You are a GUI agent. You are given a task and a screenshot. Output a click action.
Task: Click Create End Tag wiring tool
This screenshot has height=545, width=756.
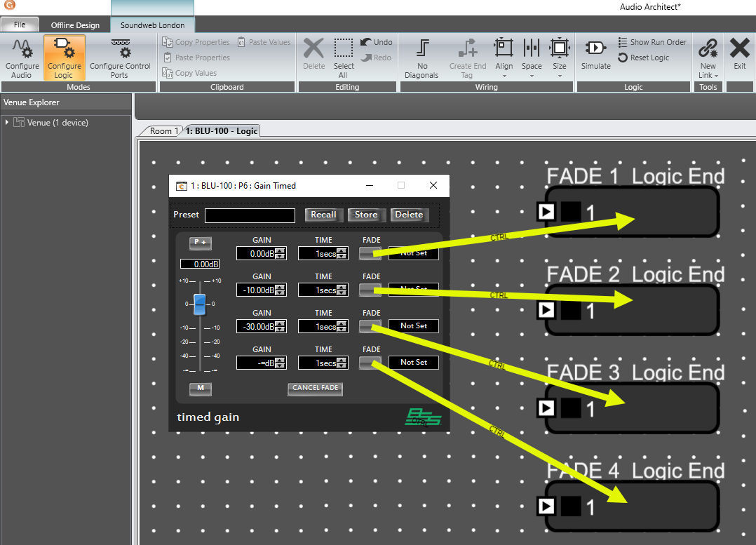(x=467, y=58)
